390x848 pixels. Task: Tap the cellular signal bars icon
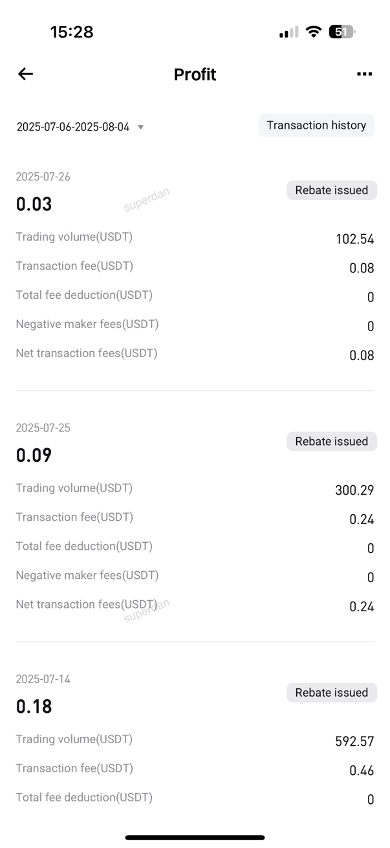click(288, 32)
